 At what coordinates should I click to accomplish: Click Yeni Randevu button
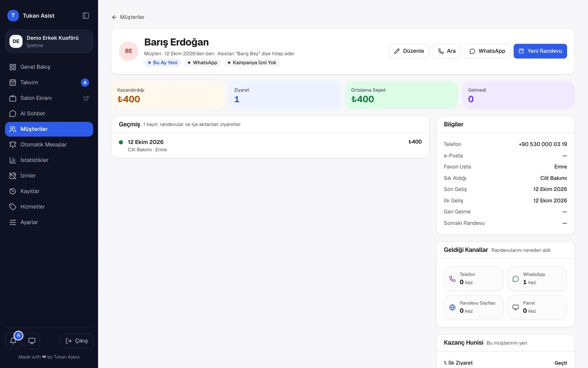540,51
